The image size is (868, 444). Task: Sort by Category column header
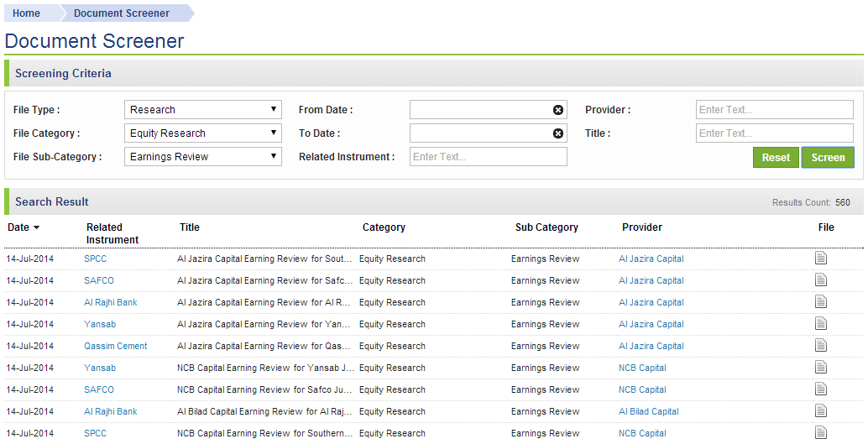(x=384, y=227)
